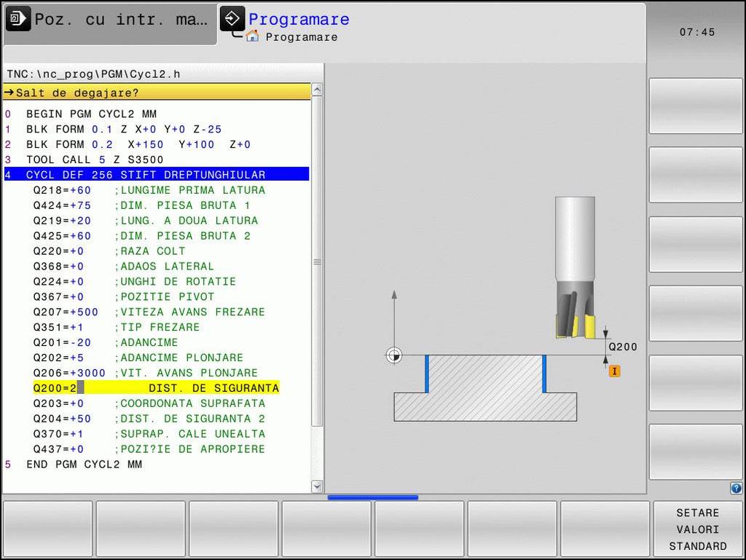
Task: Click parameter Q424=+75 DIM. PIESA BRUTA 1
Action: (x=141, y=205)
